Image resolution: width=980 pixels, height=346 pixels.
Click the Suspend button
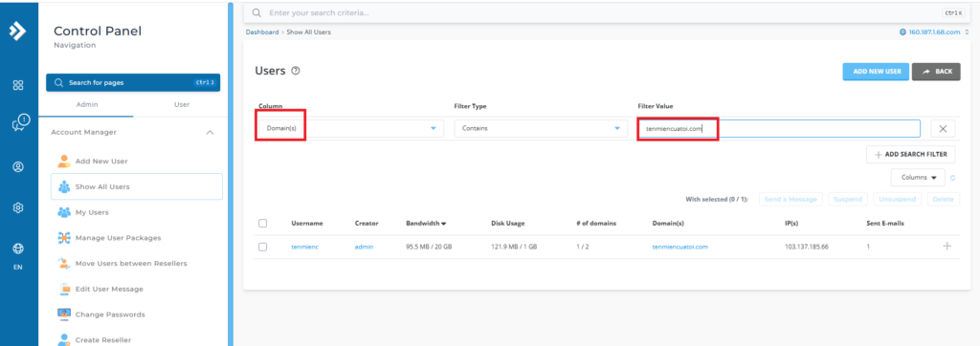tap(848, 199)
